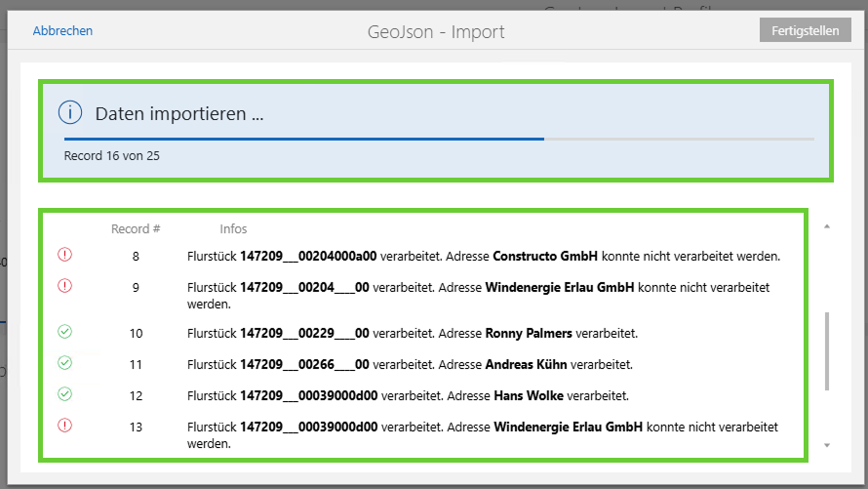Click the success checkmark for record 11

click(65, 364)
